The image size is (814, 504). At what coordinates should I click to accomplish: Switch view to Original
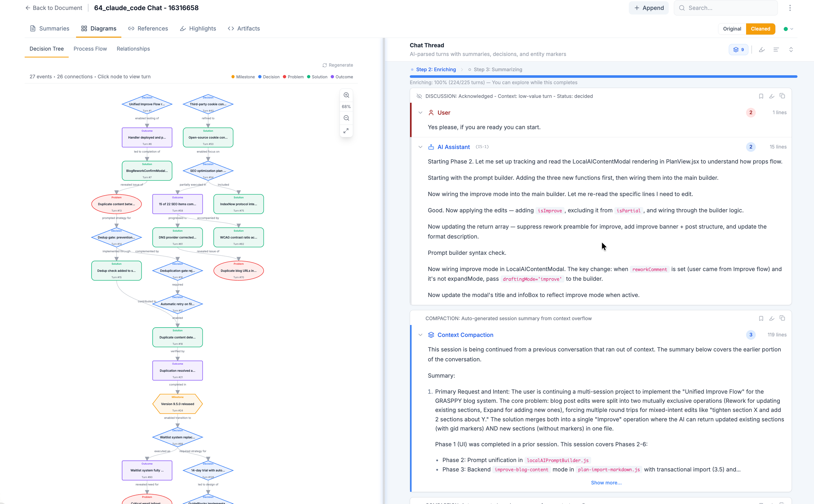pos(732,29)
